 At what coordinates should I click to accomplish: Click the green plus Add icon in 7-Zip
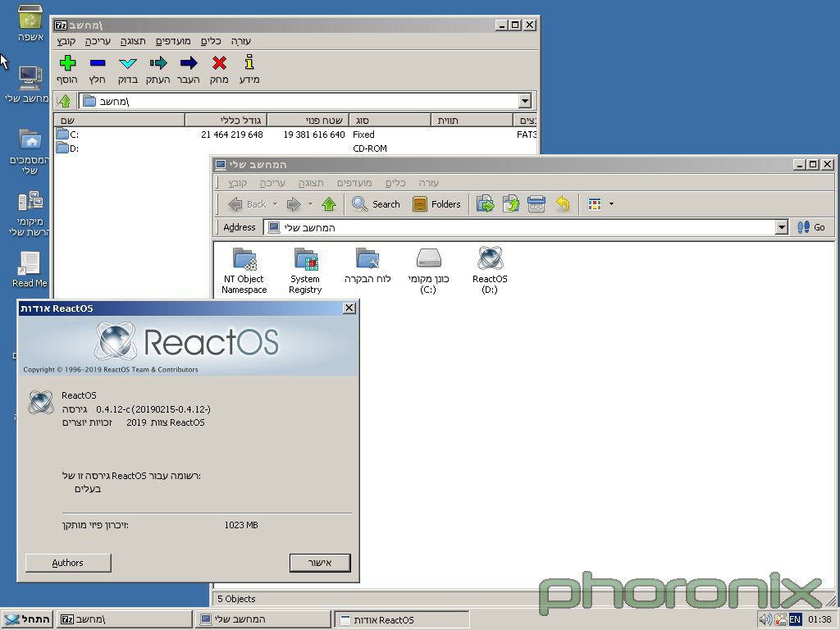click(67, 63)
